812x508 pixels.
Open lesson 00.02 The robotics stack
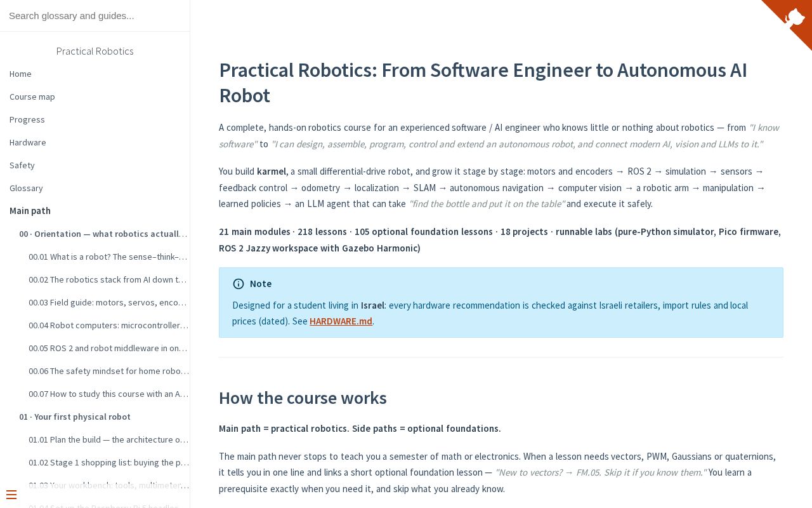pos(108,279)
